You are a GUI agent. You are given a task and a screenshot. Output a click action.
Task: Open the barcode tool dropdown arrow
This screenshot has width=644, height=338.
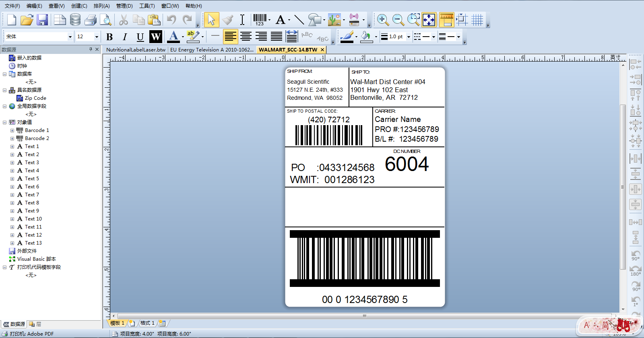[x=269, y=20]
